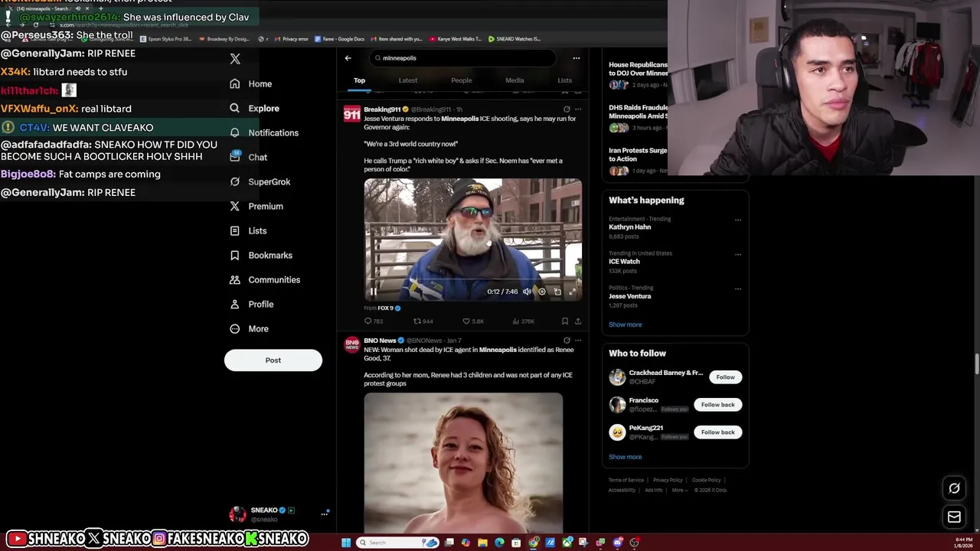980x551 pixels.
Task: Switch to the Top search tab
Action: point(359,80)
